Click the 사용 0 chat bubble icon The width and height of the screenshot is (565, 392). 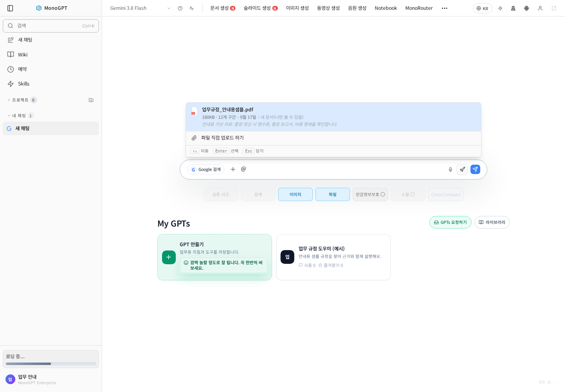pyautogui.click(x=301, y=265)
